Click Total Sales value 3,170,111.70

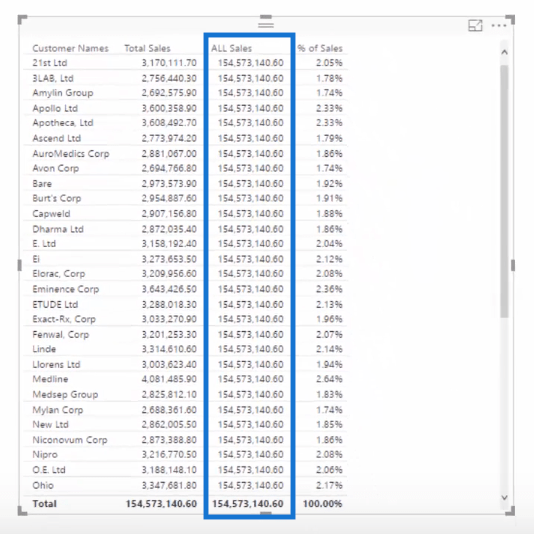click(169, 63)
